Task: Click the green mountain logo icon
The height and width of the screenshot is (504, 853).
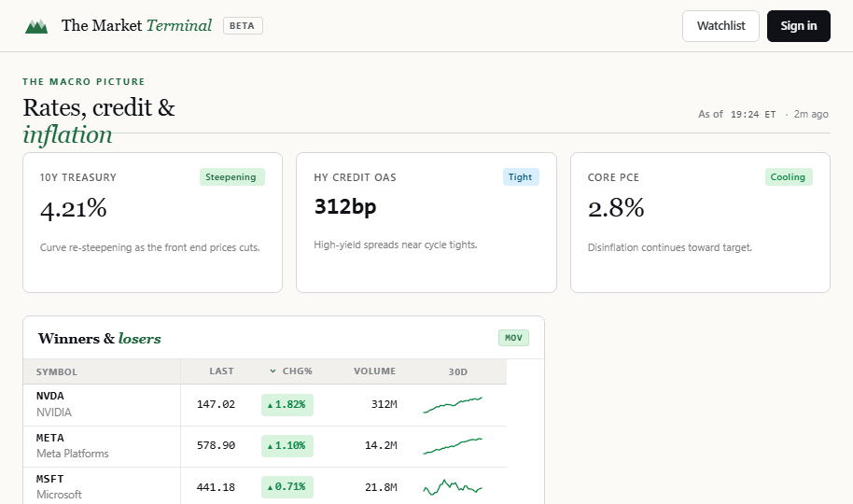Action: click(x=36, y=26)
